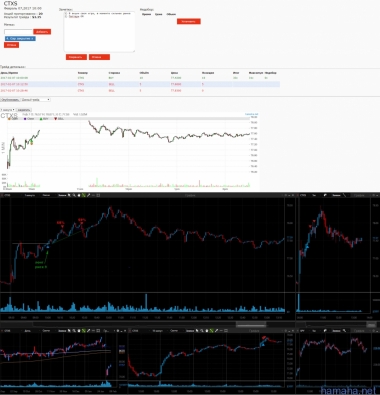Screen dimensions: 380x395
Task: Click the square icon ending the main chart toolbar
Action: point(98,195)
